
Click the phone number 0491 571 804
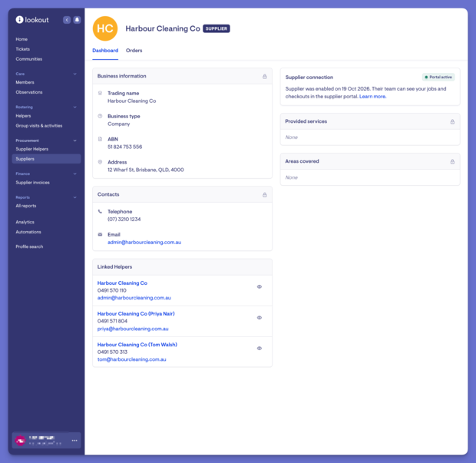click(112, 321)
